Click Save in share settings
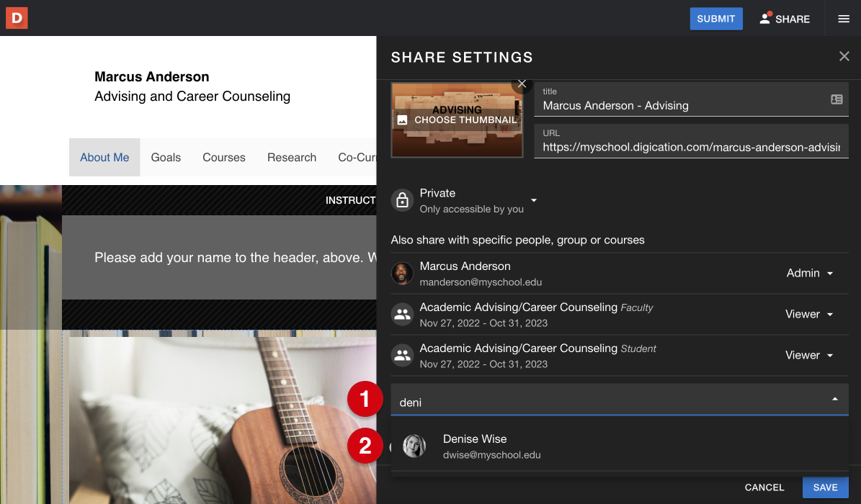This screenshot has height=504, width=861. 825,487
